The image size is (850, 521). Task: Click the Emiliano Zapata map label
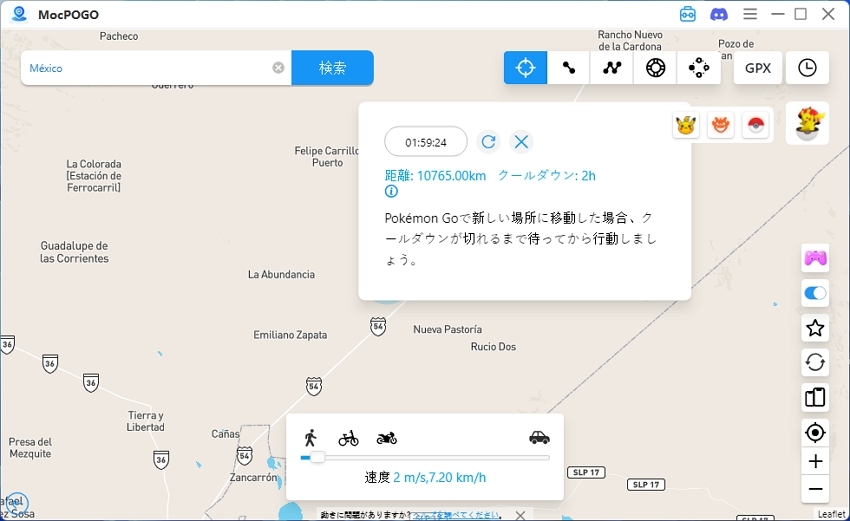tap(290, 335)
